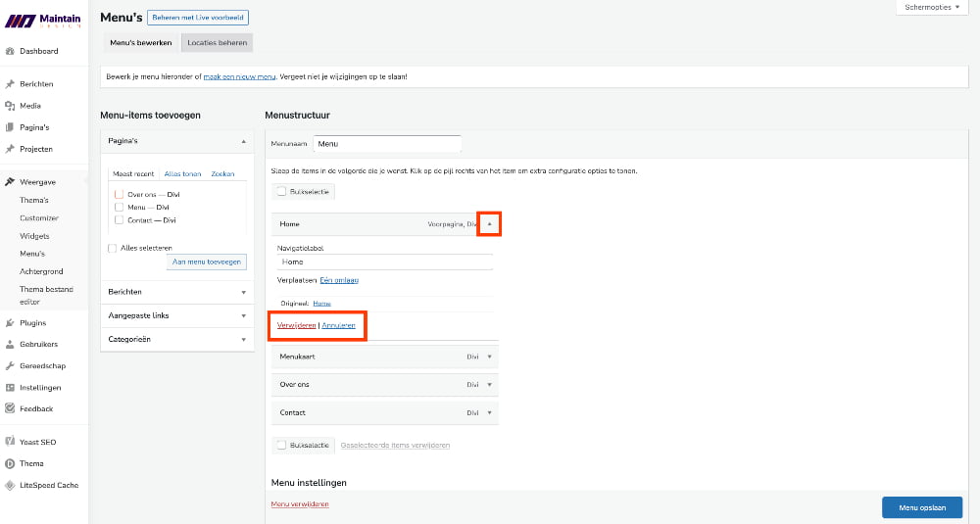Focus the Menunaam input field
Viewport: 980px width, 524px height.
pyautogui.click(x=387, y=144)
